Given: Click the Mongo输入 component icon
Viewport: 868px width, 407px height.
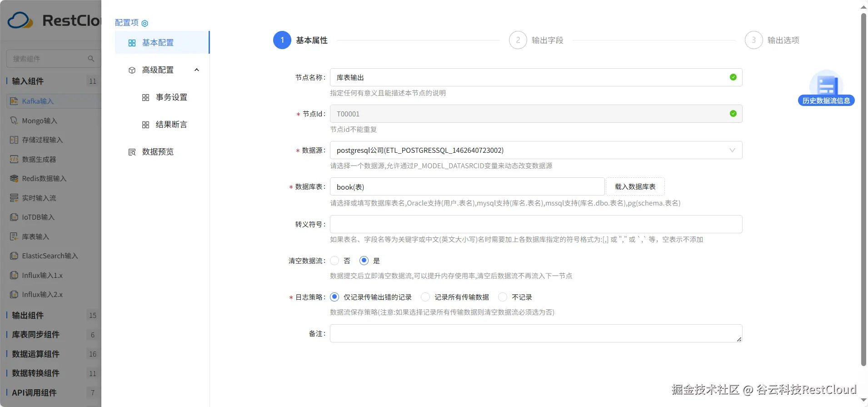Looking at the screenshot, I should point(14,121).
